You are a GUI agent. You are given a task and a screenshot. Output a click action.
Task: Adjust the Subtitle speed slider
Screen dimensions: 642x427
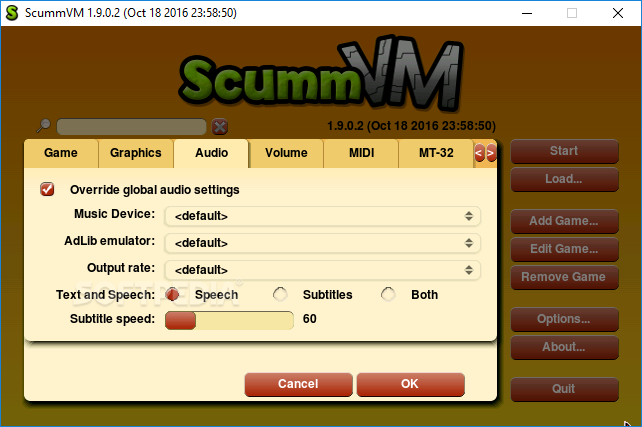(229, 320)
